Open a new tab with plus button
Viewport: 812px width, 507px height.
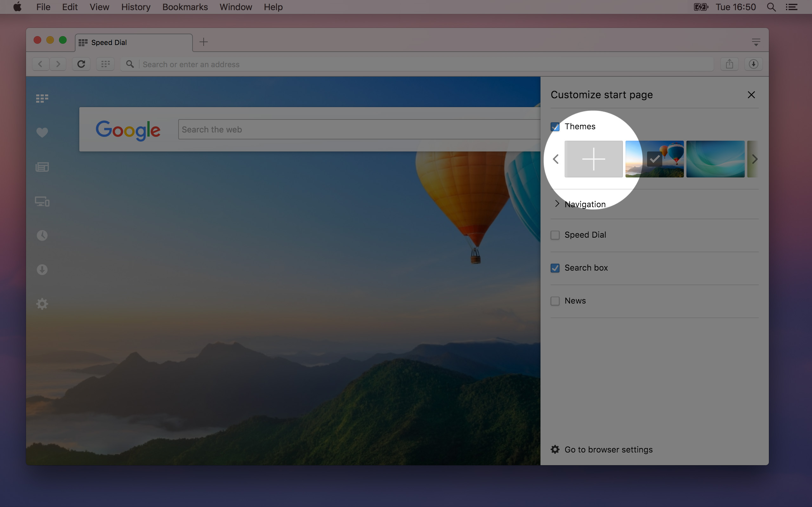click(203, 42)
